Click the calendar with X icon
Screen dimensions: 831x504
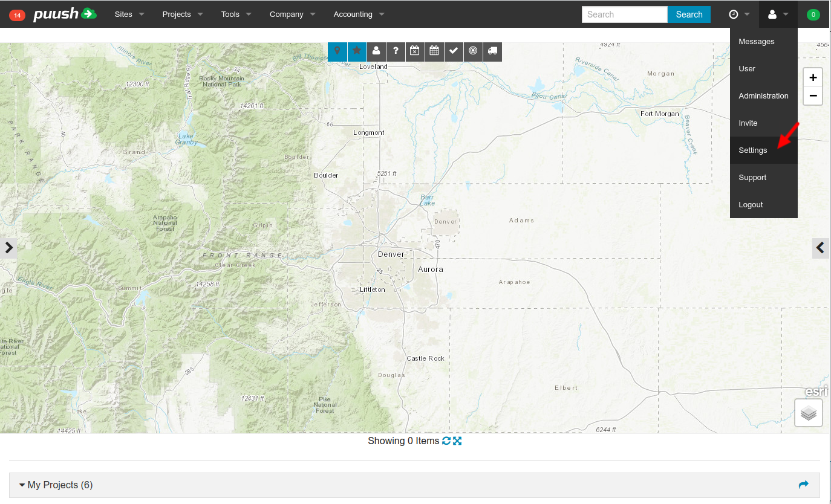[x=415, y=51]
